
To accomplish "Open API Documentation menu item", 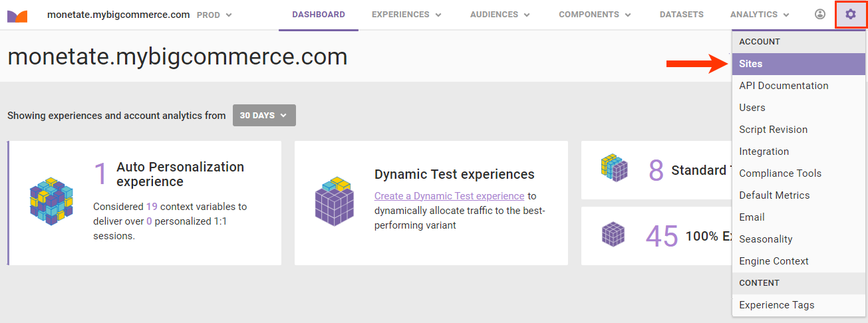I will 784,86.
